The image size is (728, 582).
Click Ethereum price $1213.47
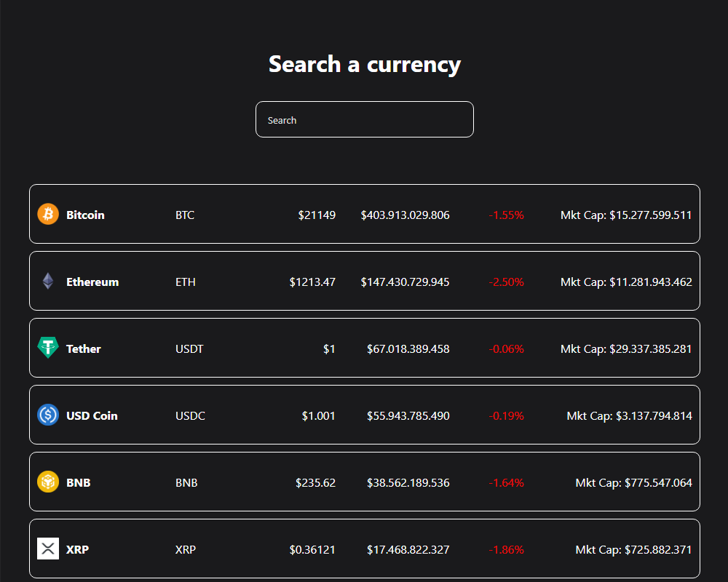(312, 282)
